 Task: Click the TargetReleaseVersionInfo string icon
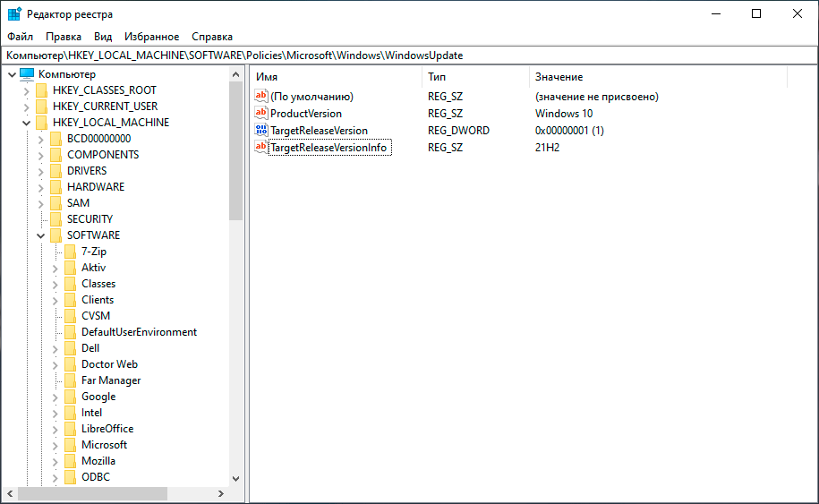pyautogui.click(x=261, y=147)
